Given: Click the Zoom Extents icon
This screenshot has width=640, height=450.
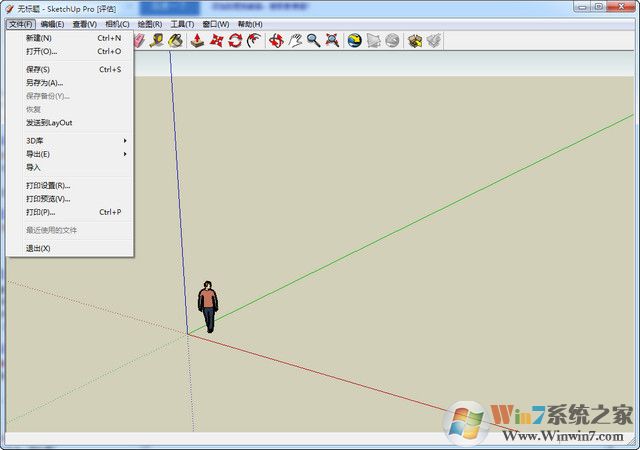Looking at the screenshot, I should pyautogui.click(x=332, y=40).
